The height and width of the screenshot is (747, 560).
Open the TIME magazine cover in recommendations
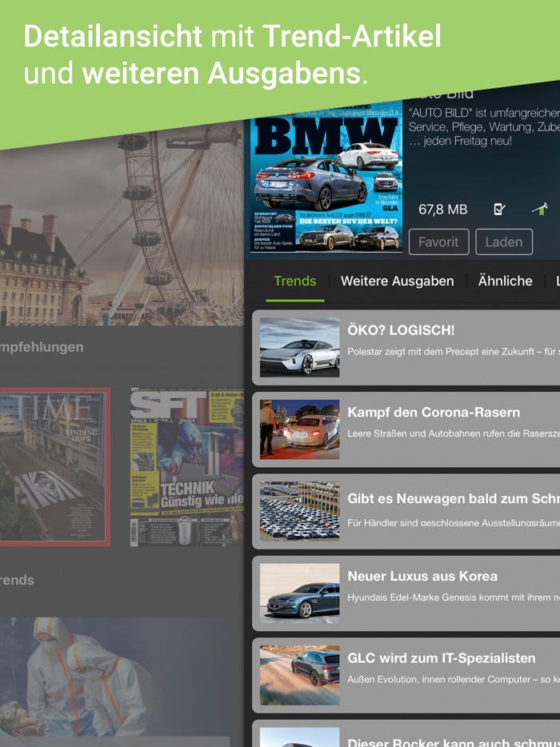55,467
